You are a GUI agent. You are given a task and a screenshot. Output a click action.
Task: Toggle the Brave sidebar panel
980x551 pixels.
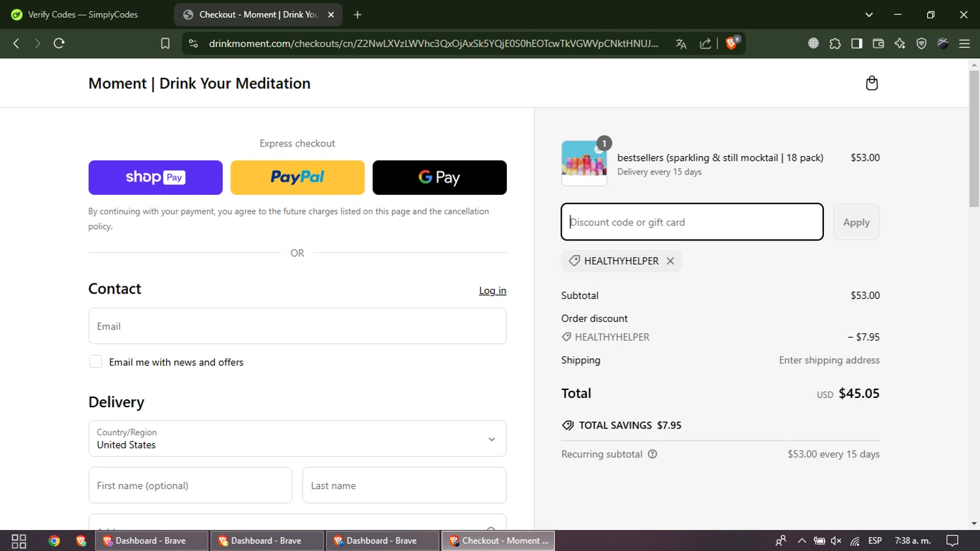click(857, 43)
